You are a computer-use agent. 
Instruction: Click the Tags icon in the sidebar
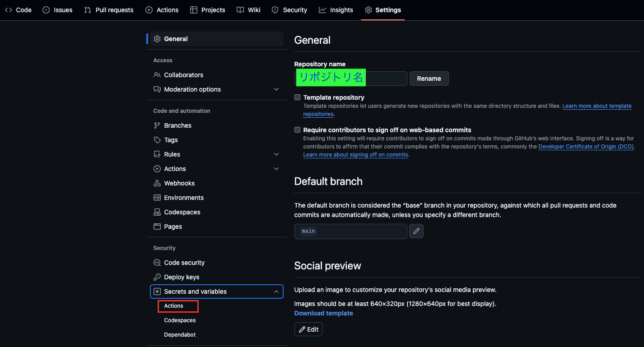pyautogui.click(x=157, y=140)
